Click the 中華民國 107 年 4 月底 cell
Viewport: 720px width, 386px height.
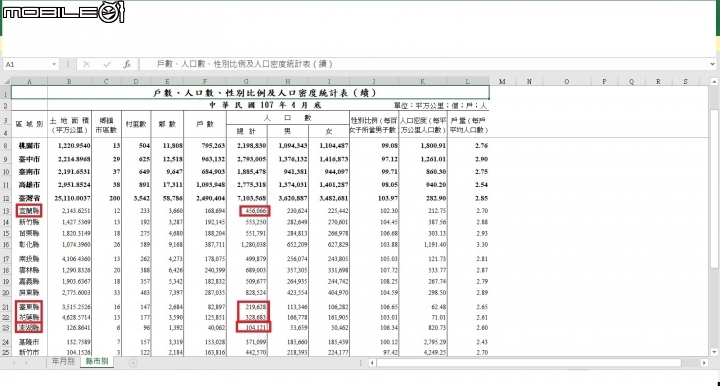point(265,105)
